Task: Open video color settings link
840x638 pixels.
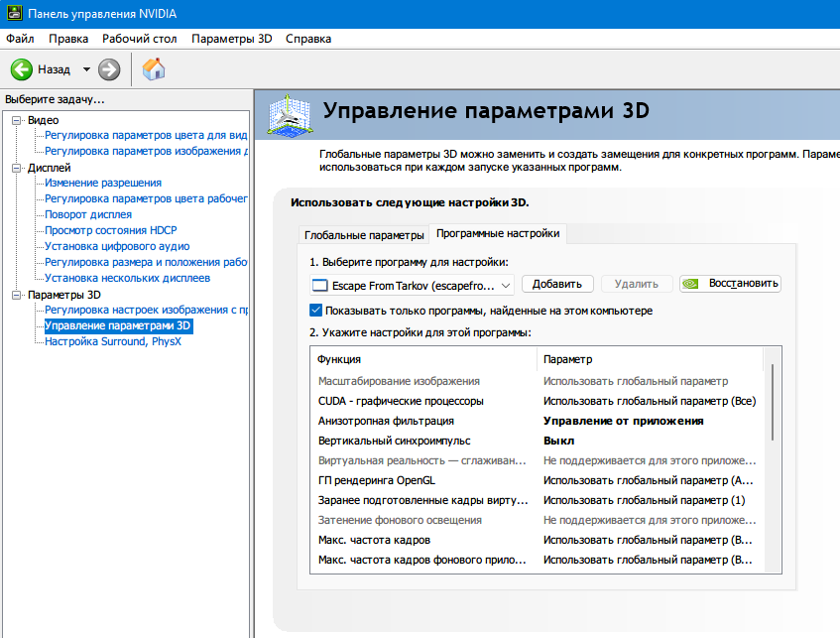Action: coord(146,135)
